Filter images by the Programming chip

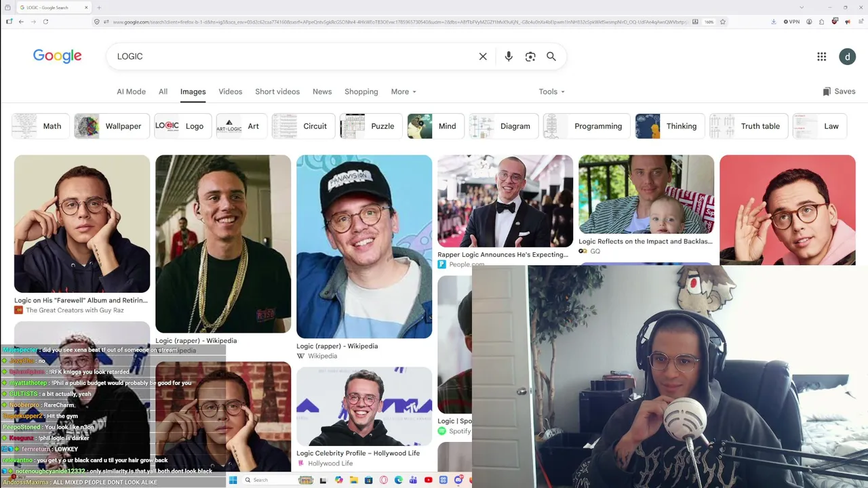pyautogui.click(x=587, y=126)
